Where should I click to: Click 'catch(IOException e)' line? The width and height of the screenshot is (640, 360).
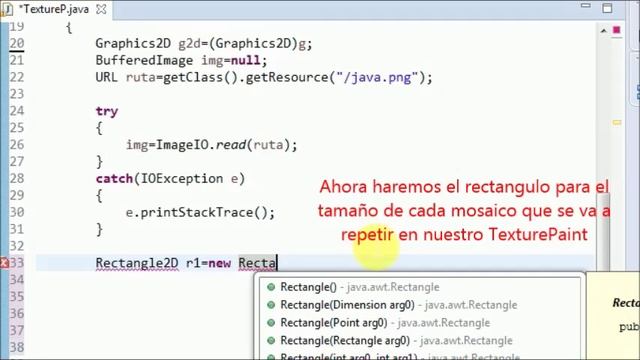point(170,179)
